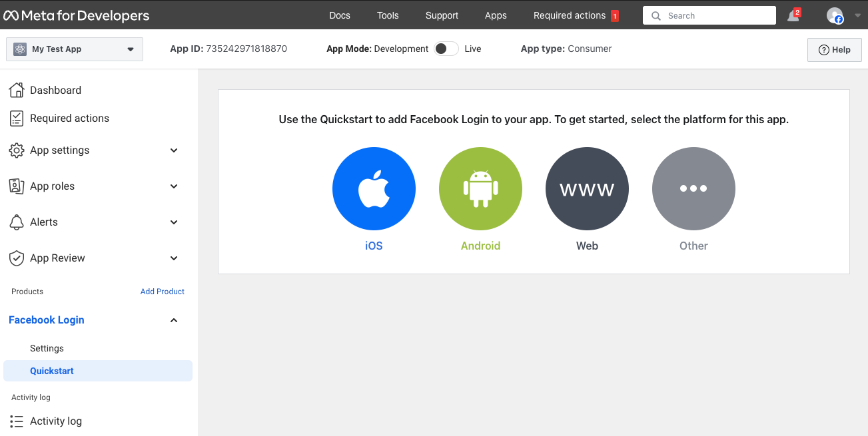Click the Activity log list icon
The height and width of the screenshot is (436, 868).
[x=17, y=421]
